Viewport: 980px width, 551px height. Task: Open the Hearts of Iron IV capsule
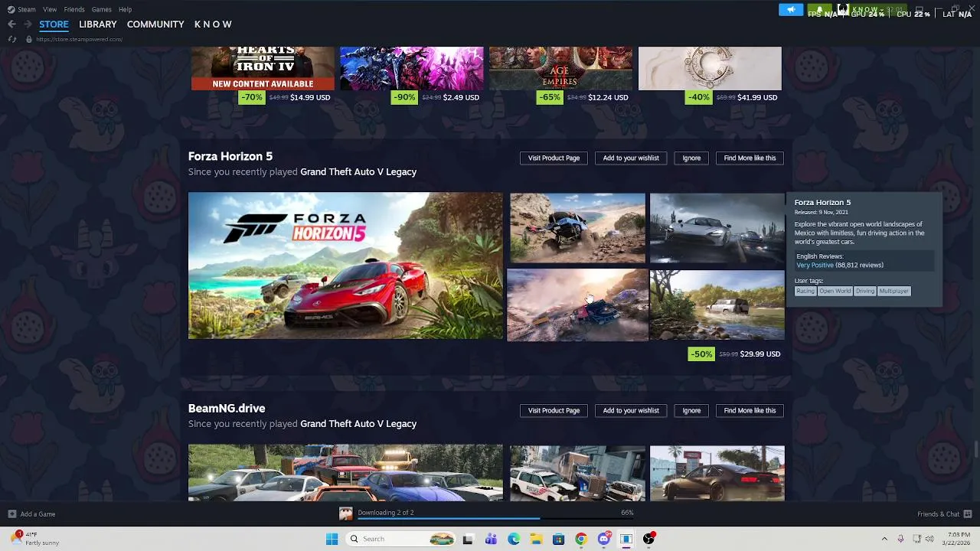pyautogui.click(x=263, y=68)
